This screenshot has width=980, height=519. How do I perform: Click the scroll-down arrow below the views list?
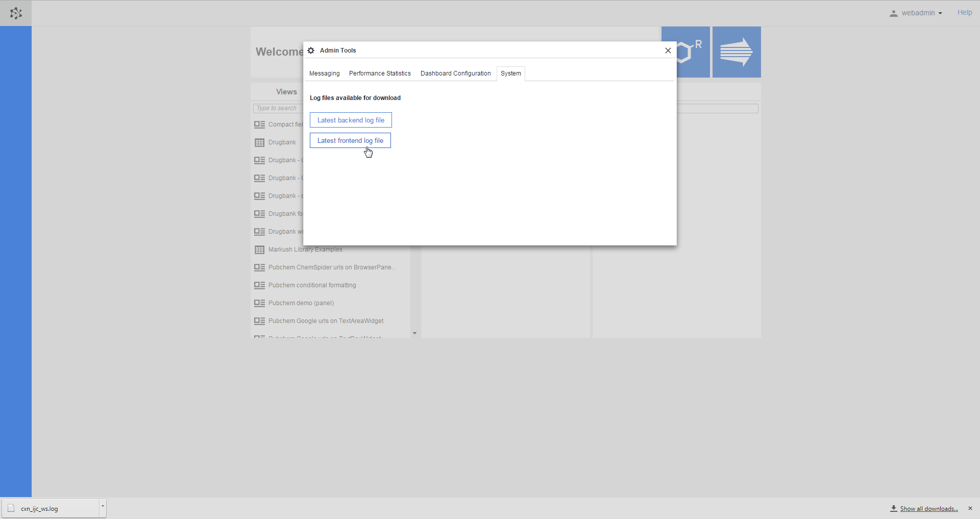414,333
